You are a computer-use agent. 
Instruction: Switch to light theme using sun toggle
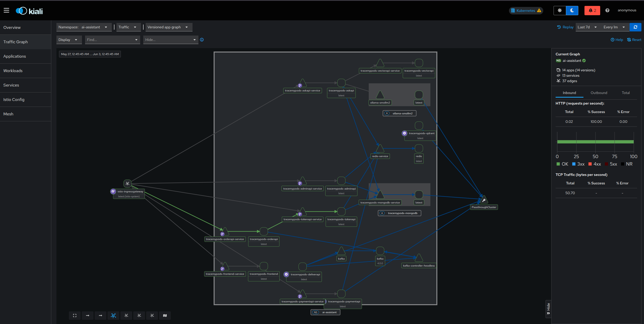pyautogui.click(x=560, y=10)
